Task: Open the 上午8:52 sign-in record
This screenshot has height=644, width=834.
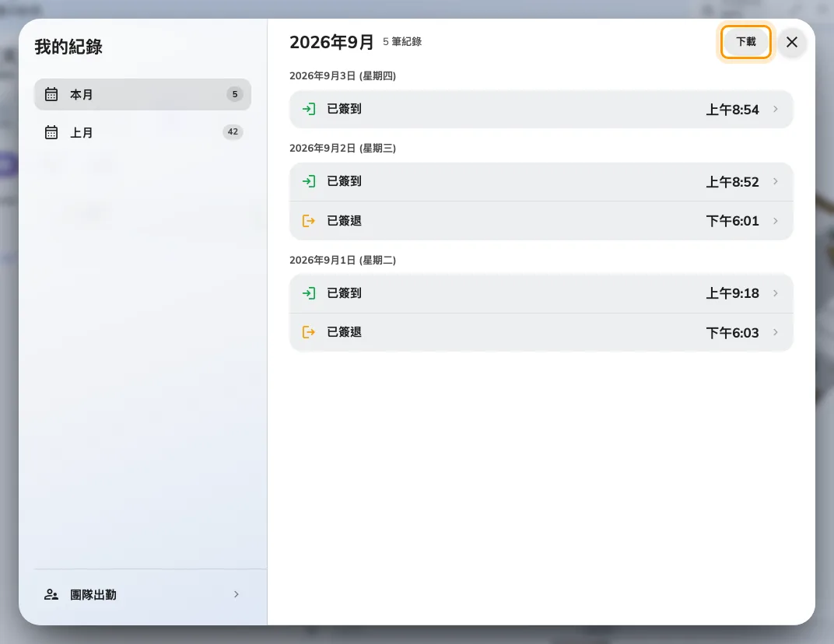Action: point(541,181)
